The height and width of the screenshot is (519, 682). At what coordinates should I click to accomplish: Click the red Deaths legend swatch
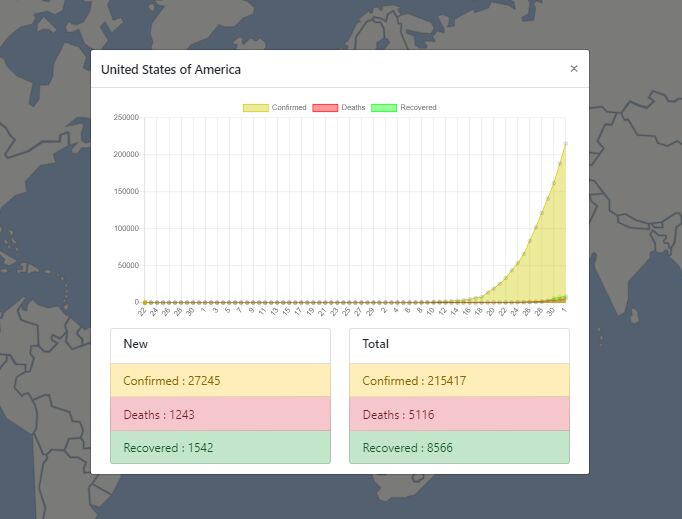(325, 108)
